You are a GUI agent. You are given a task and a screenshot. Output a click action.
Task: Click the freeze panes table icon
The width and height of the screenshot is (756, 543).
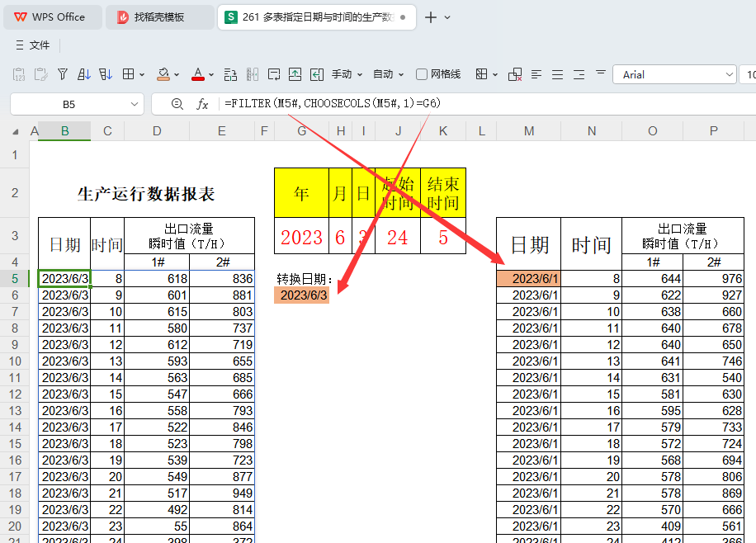click(x=481, y=74)
